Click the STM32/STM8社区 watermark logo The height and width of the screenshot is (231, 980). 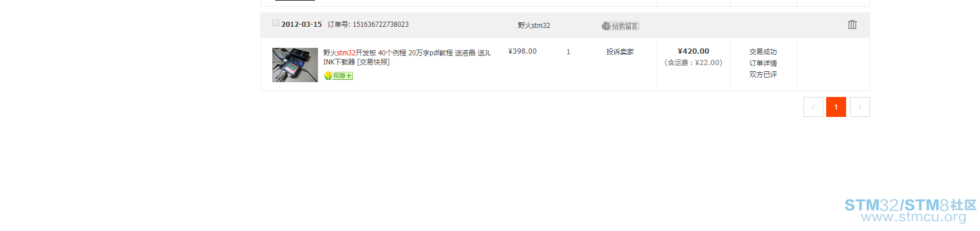tap(910, 205)
